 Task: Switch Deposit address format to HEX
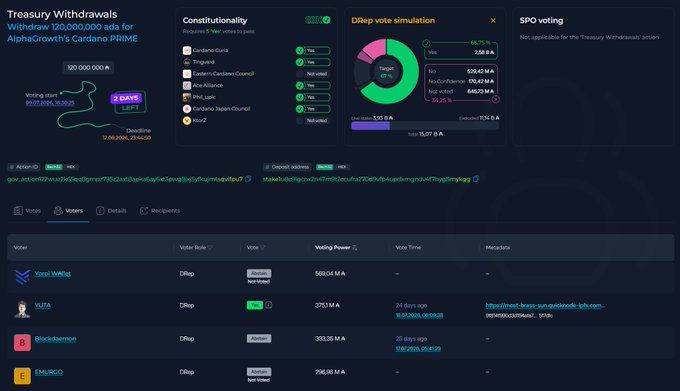click(x=342, y=167)
